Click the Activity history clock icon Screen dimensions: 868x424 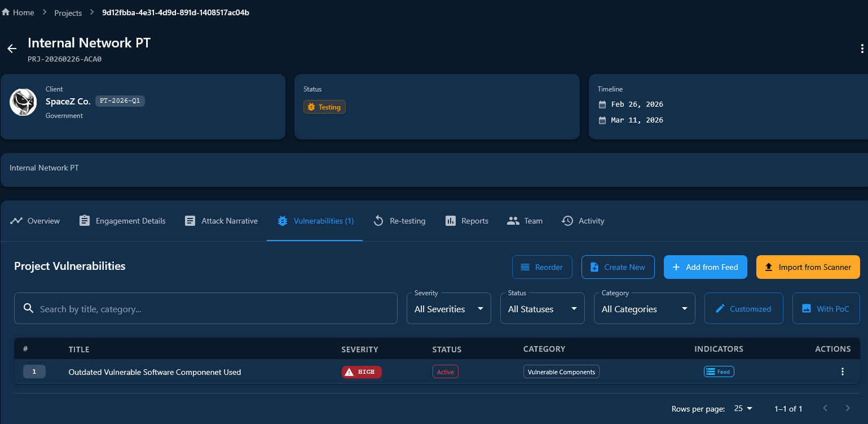click(x=567, y=221)
